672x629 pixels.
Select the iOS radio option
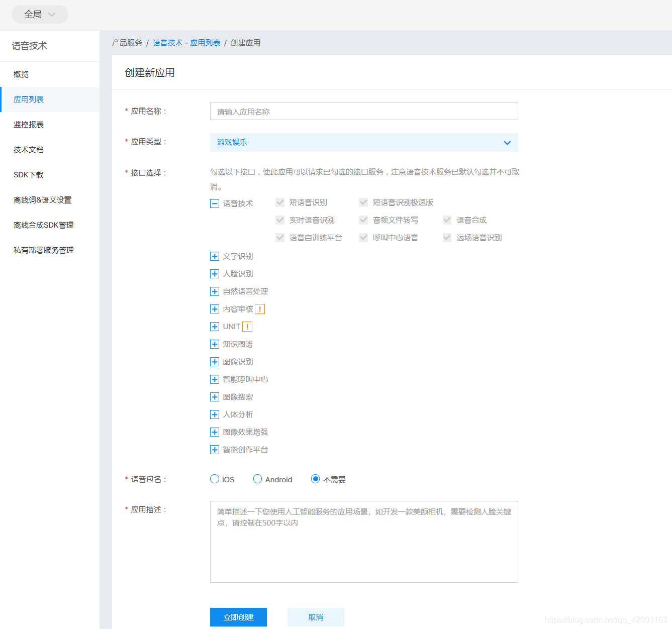tap(215, 479)
